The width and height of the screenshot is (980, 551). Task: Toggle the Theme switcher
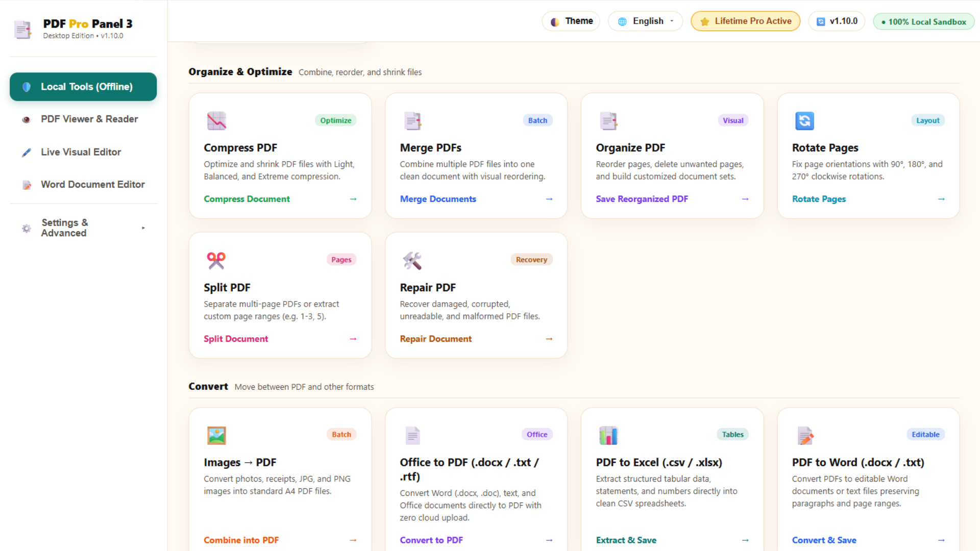click(571, 21)
